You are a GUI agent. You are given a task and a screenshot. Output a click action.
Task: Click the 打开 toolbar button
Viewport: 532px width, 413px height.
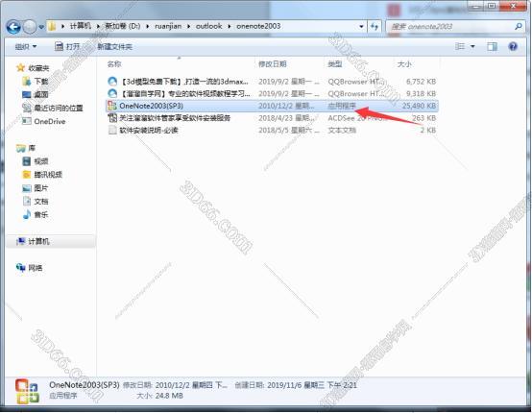[67, 46]
